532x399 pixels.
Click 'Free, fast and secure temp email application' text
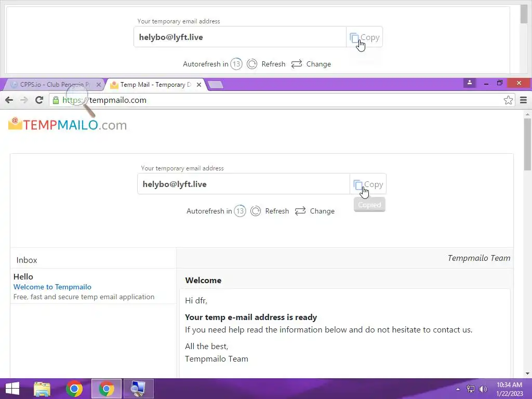tap(84, 297)
